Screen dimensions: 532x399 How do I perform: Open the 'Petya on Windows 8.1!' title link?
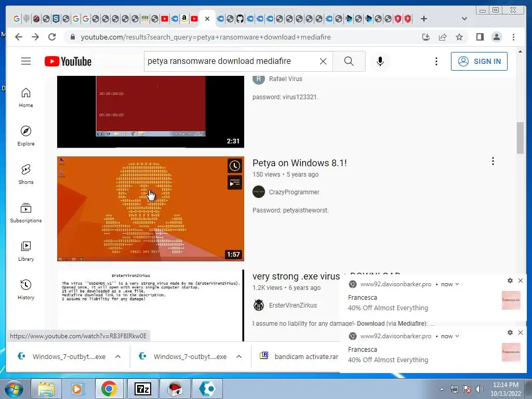(299, 163)
